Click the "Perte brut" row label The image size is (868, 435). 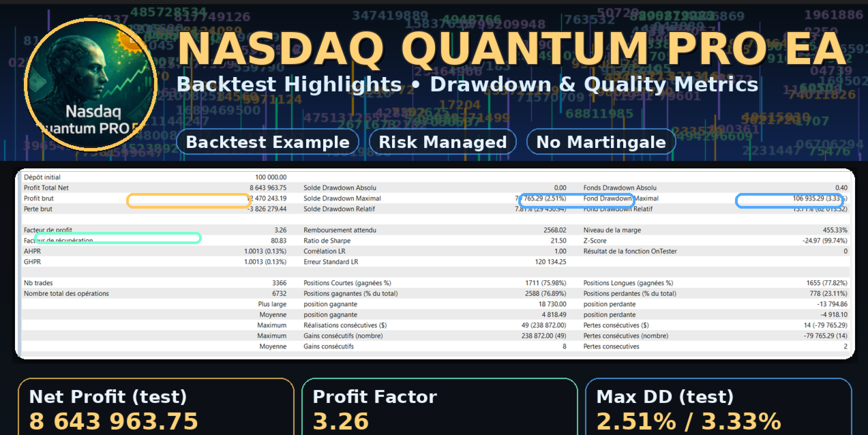pyautogui.click(x=38, y=209)
